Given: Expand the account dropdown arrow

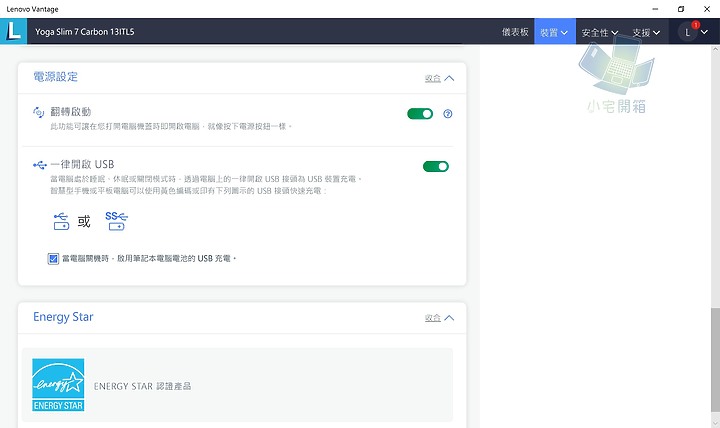Looking at the screenshot, I should point(704,32).
